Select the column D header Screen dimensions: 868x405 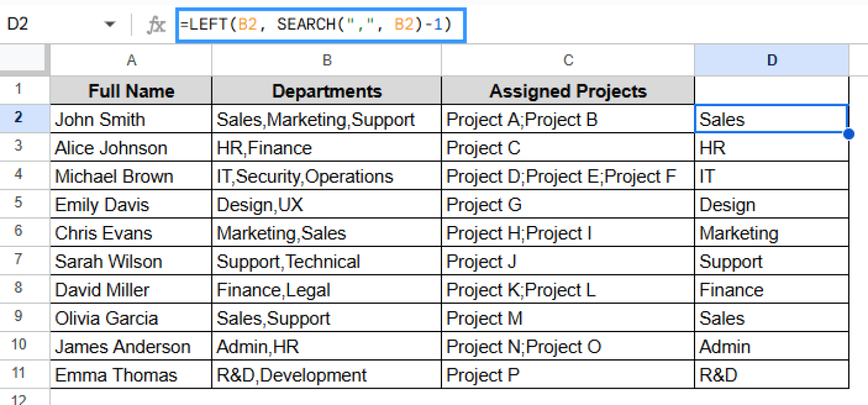pyautogui.click(x=771, y=60)
